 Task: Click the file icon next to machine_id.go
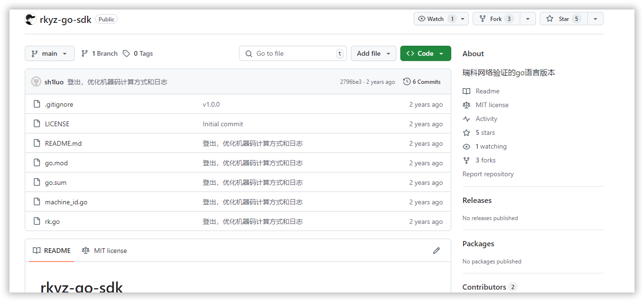pyautogui.click(x=37, y=202)
